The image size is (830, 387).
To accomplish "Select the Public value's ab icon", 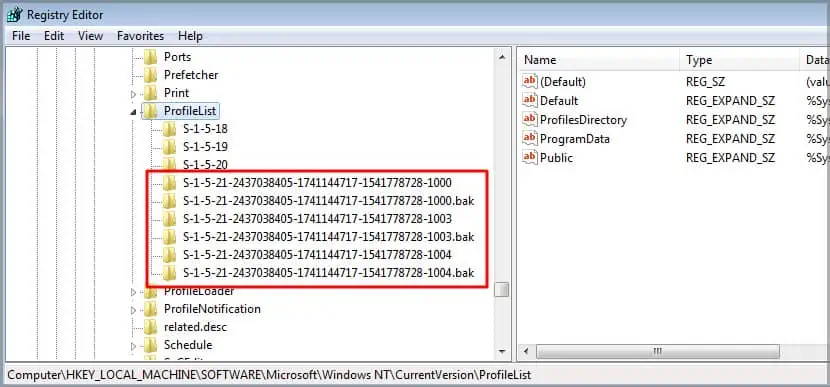I will pyautogui.click(x=530, y=158).
